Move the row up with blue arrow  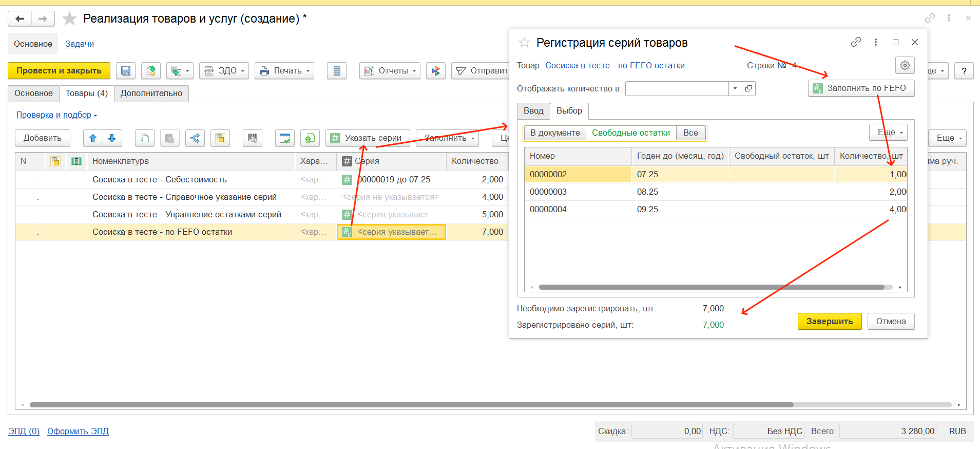[x=93, y=138]
